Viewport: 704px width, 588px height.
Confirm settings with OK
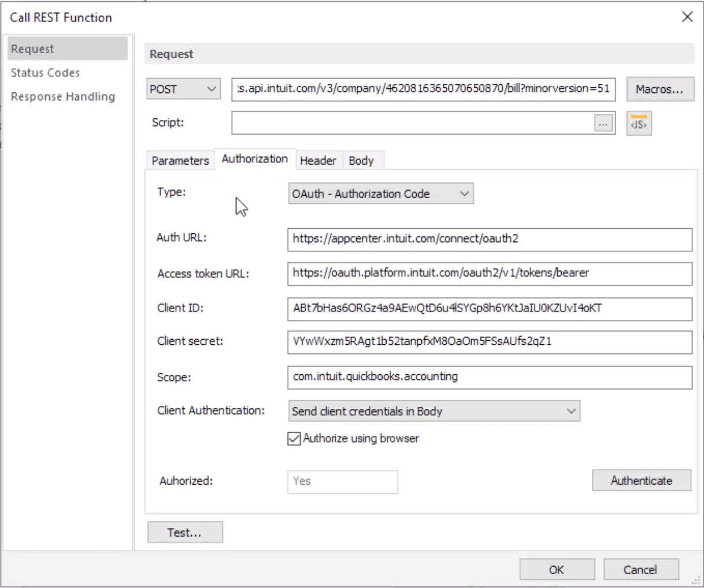557,569
